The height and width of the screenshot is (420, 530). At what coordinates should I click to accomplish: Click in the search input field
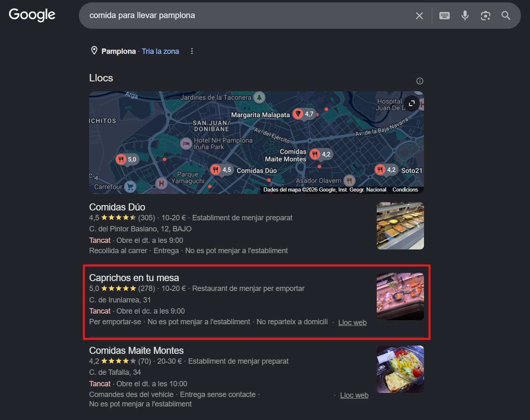click(247, 16)
